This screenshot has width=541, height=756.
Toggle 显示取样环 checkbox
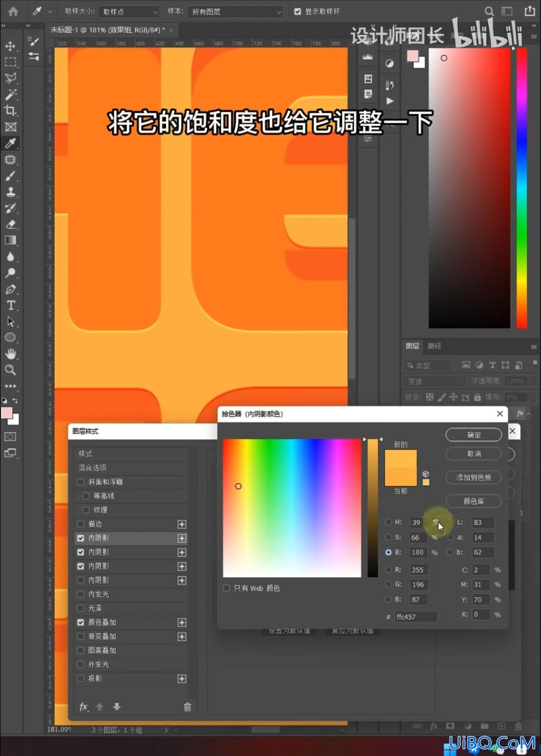coord(298,11)
